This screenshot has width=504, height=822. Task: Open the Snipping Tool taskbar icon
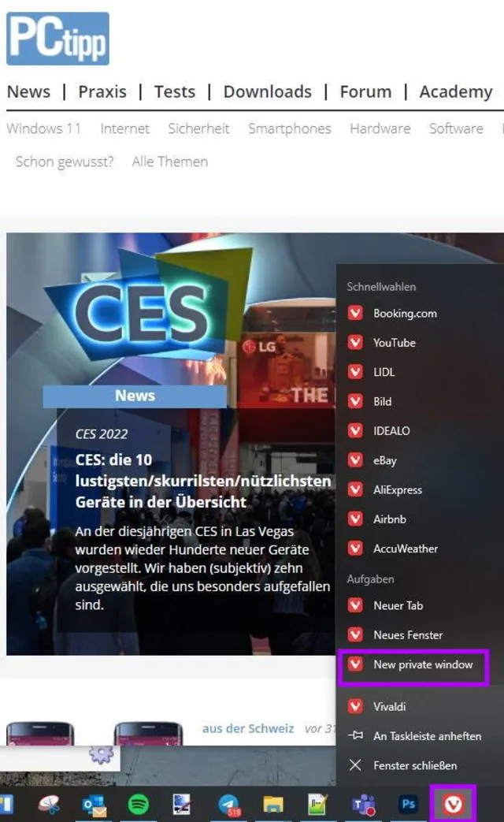(49, 804)
